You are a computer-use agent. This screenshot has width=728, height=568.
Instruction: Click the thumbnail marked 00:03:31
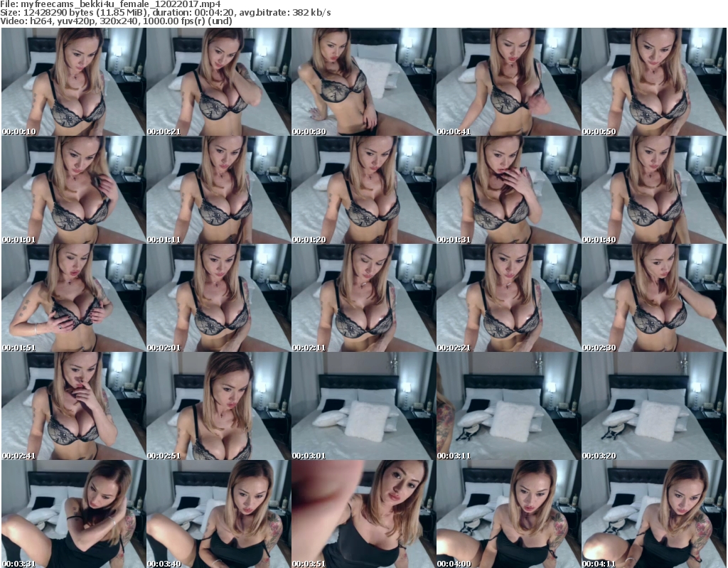tap(73, 514)
